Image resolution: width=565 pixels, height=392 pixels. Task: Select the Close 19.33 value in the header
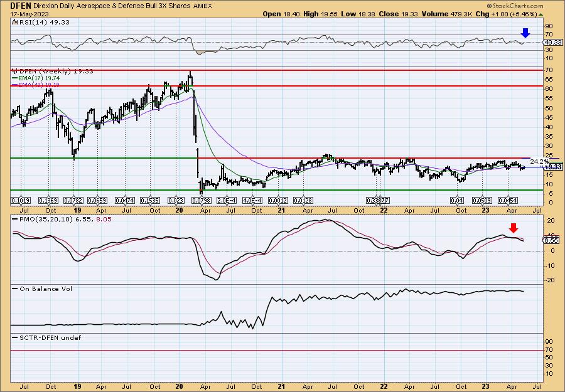pyautogui.click(x=398, y=14)
